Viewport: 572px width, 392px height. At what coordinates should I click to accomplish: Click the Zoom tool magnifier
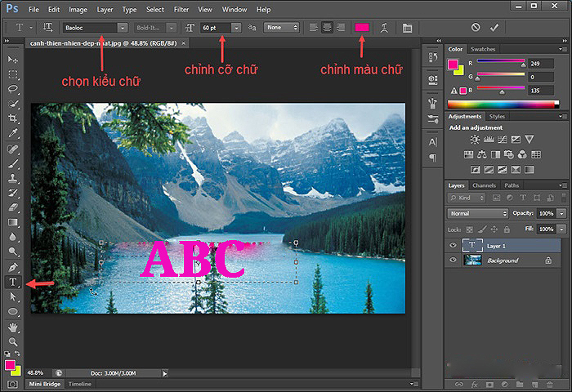13,341
